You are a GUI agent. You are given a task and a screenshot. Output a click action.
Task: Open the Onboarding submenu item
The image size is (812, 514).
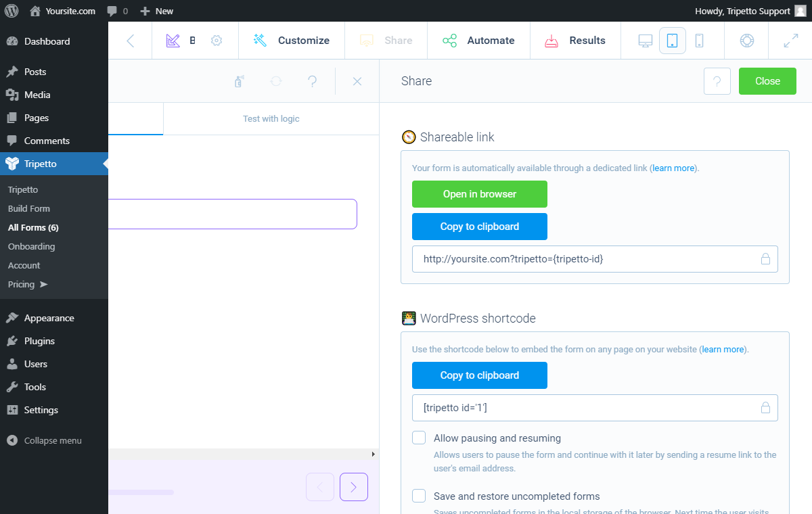coord(32,246)
